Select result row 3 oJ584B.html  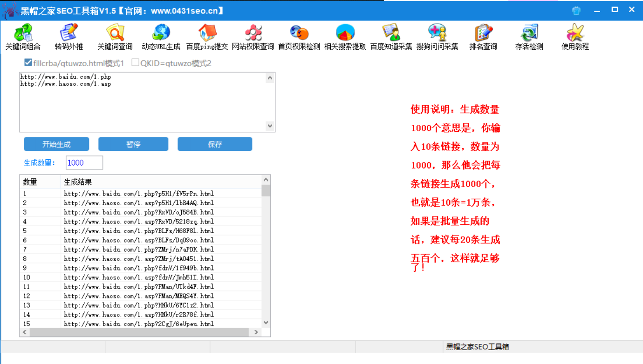pyautogui.click(x=141, y=212)
